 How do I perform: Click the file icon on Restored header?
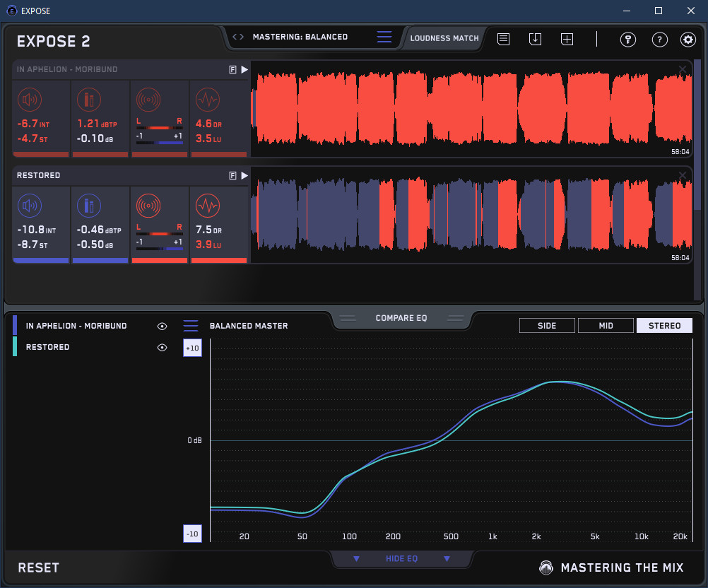(233, 176)
